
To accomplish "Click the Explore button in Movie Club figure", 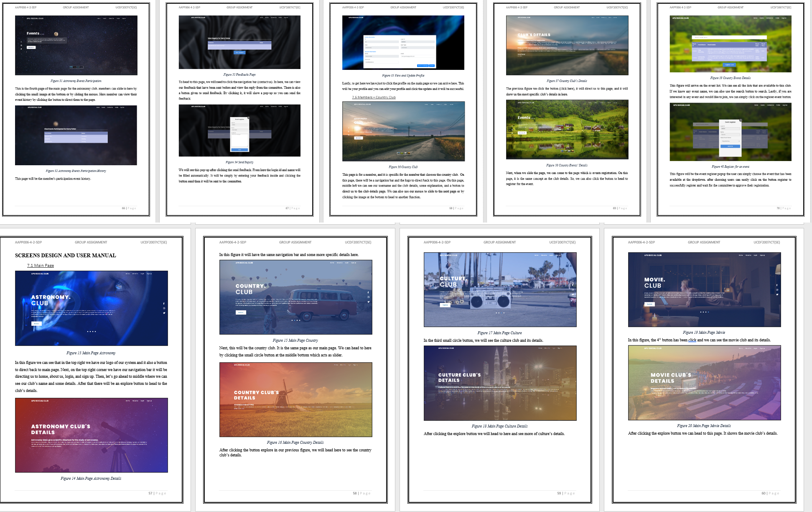I will 649,304.
